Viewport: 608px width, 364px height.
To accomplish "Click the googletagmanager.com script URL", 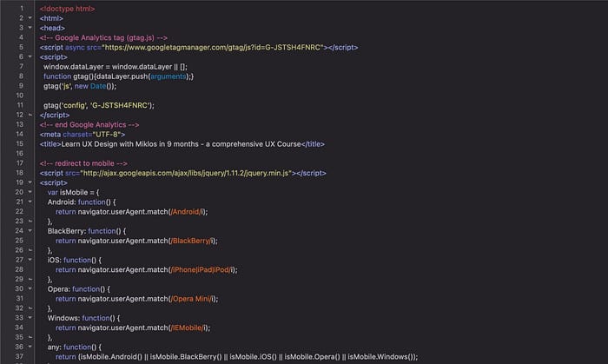I will (x=213, y=47).
